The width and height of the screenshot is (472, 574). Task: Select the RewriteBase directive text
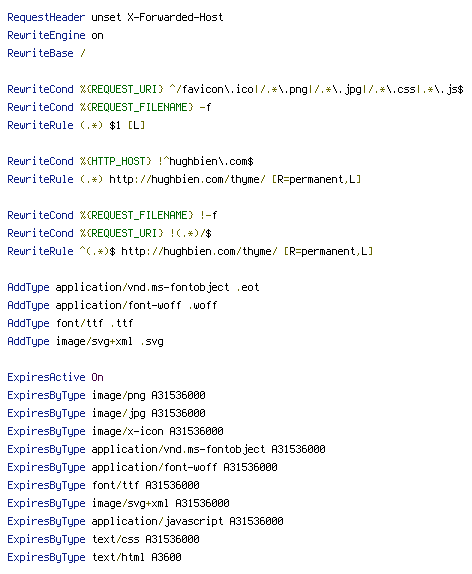pos(40,53)
